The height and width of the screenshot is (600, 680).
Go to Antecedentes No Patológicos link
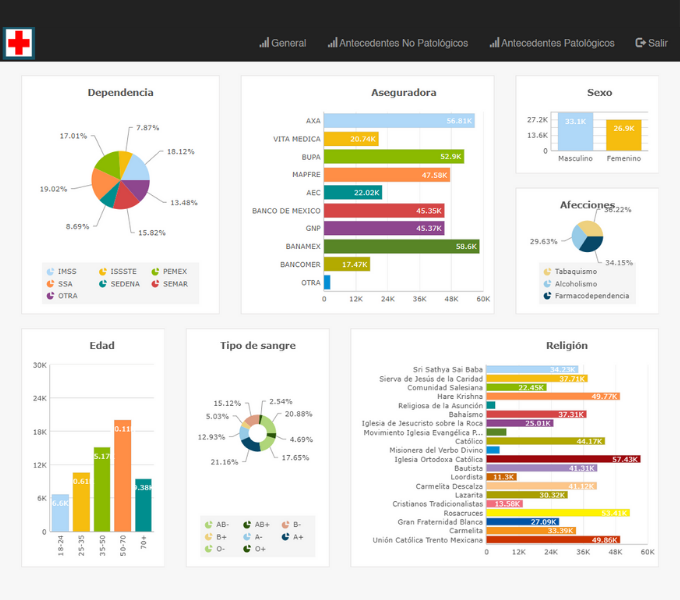[403, 43]
